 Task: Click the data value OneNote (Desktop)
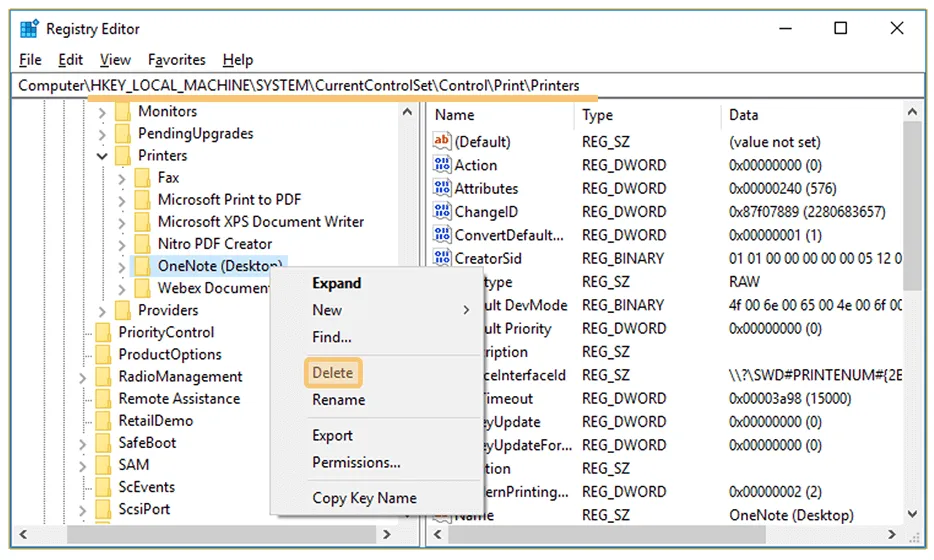tap(792, 515)
